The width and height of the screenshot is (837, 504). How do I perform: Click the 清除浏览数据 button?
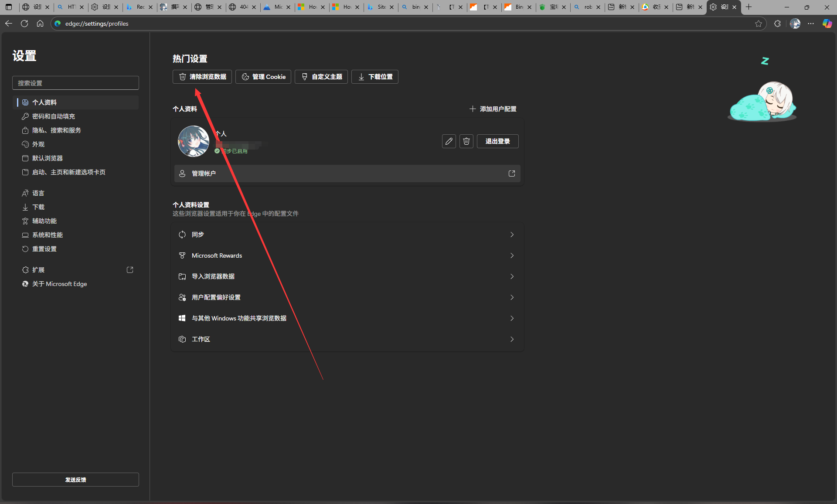pos(202,77)
